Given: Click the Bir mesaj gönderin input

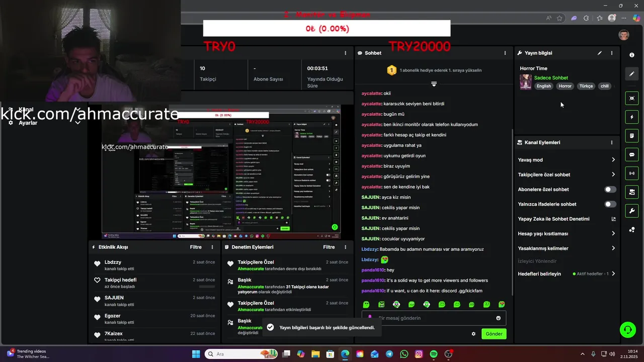Looking at the screenshot, I should [434, 318].
